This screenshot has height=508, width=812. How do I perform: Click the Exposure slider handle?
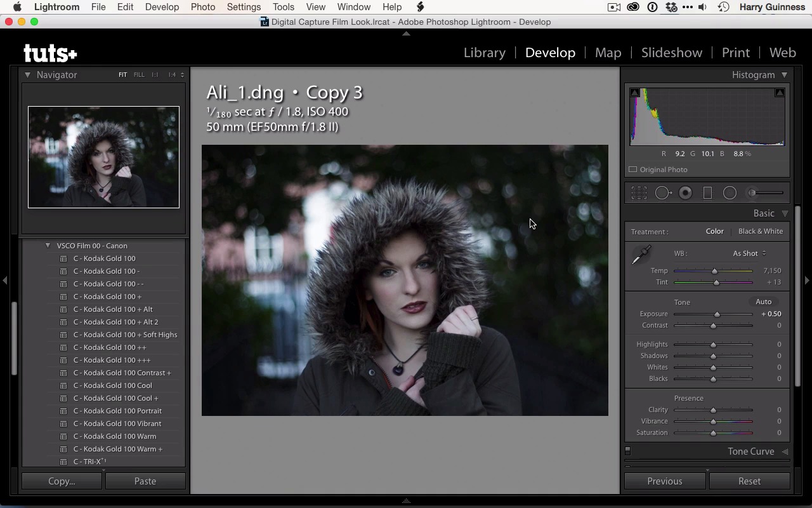[x=717, y=314]
